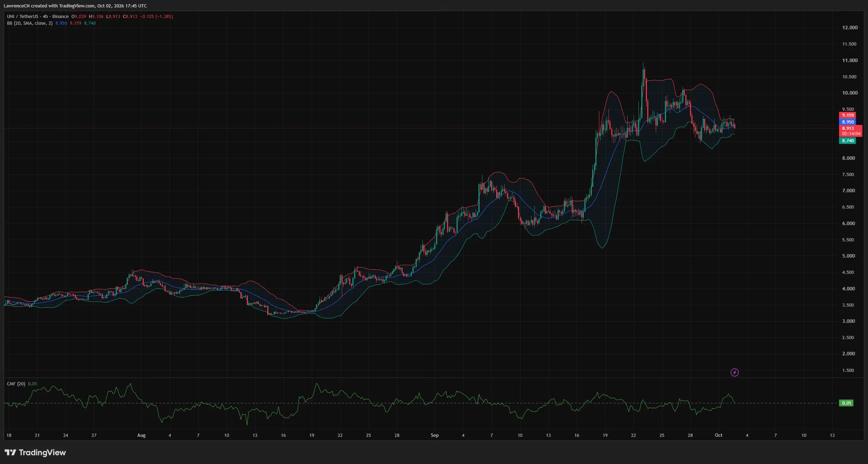Click the 5.000 price axis label
The height and width of the screenshot is (464, 868).
(x=849, y=256)
